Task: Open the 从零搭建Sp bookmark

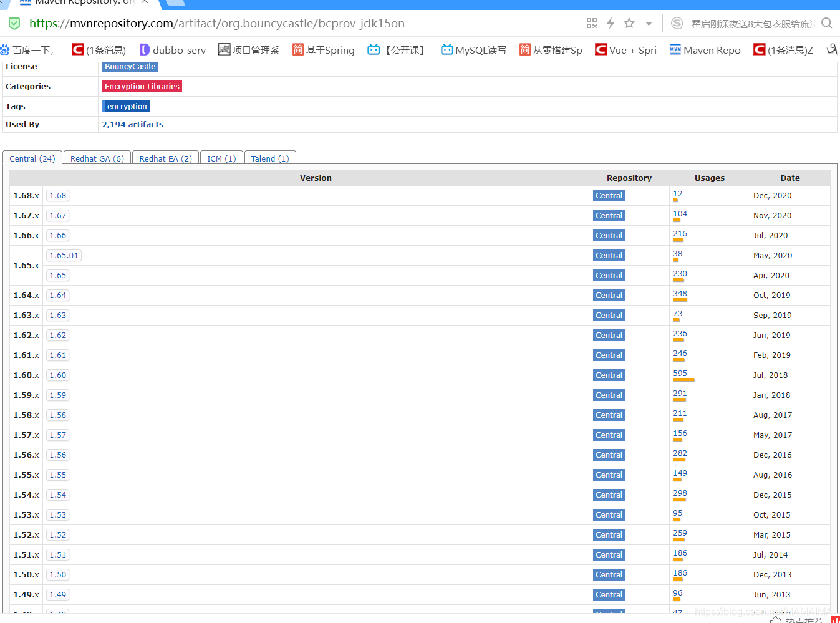Action: (x=551, y=50)
